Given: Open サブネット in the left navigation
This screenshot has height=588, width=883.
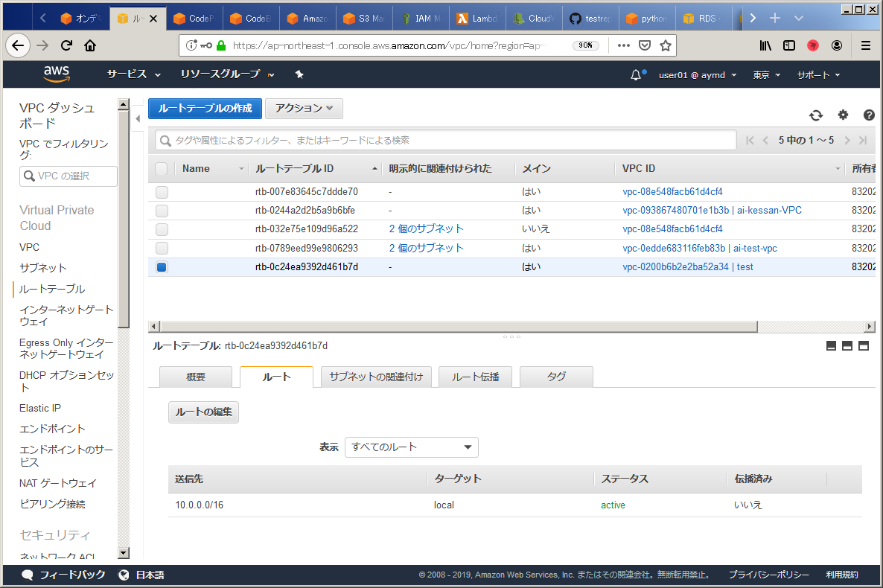Looking at the screenshot, I should tap(42, 268).
